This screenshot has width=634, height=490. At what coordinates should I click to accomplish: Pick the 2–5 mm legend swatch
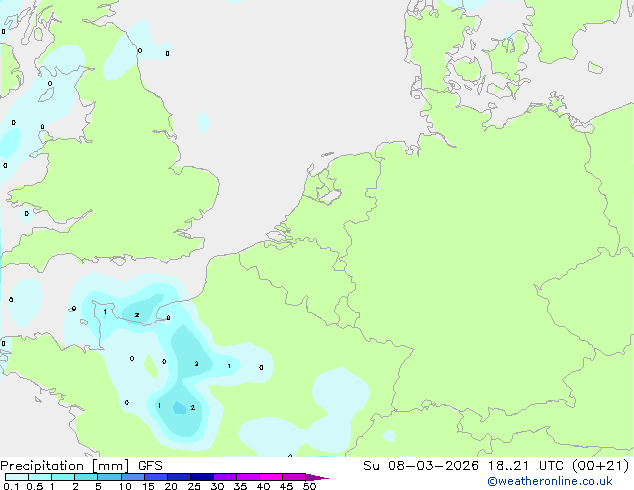click(x=86, y=477)
